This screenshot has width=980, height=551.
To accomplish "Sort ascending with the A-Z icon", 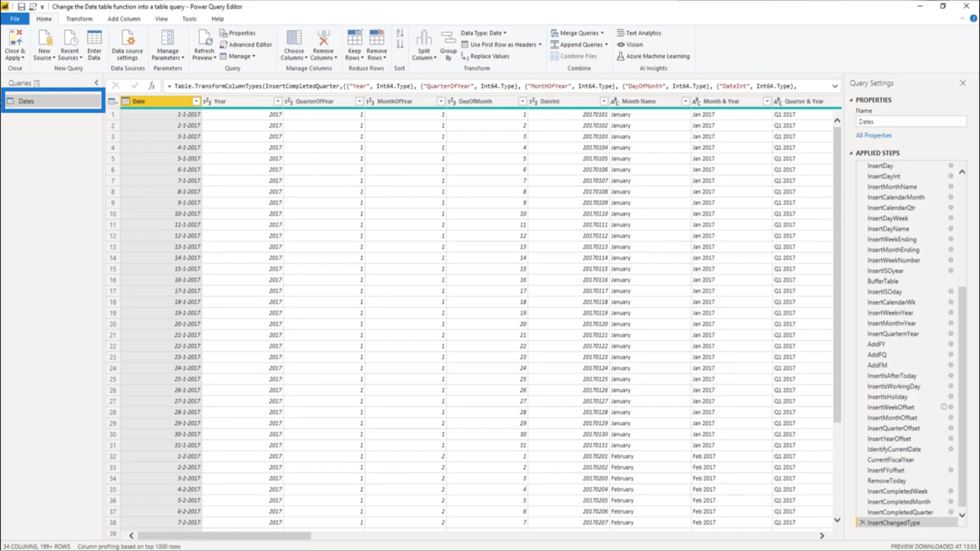I will click(400, 33).
